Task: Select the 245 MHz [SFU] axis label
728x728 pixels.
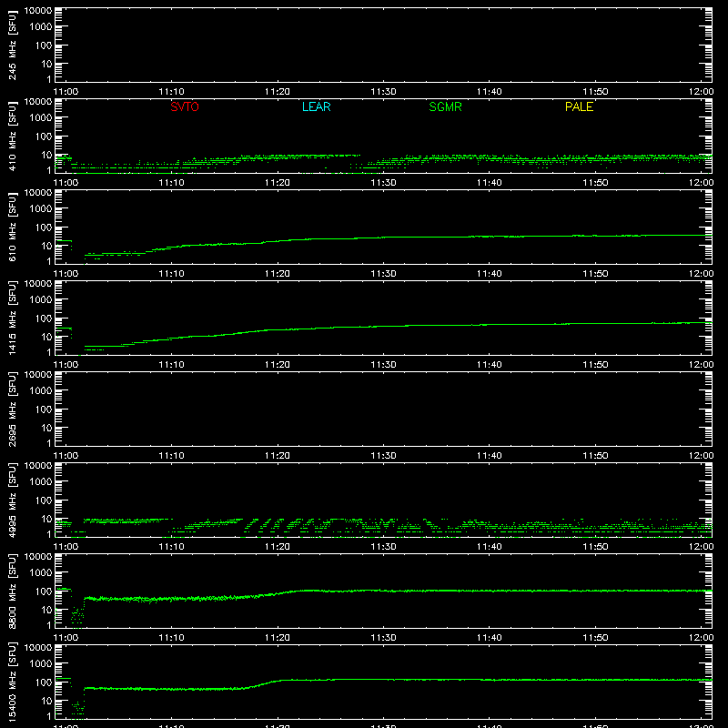Action: click(x=13, y=45)
